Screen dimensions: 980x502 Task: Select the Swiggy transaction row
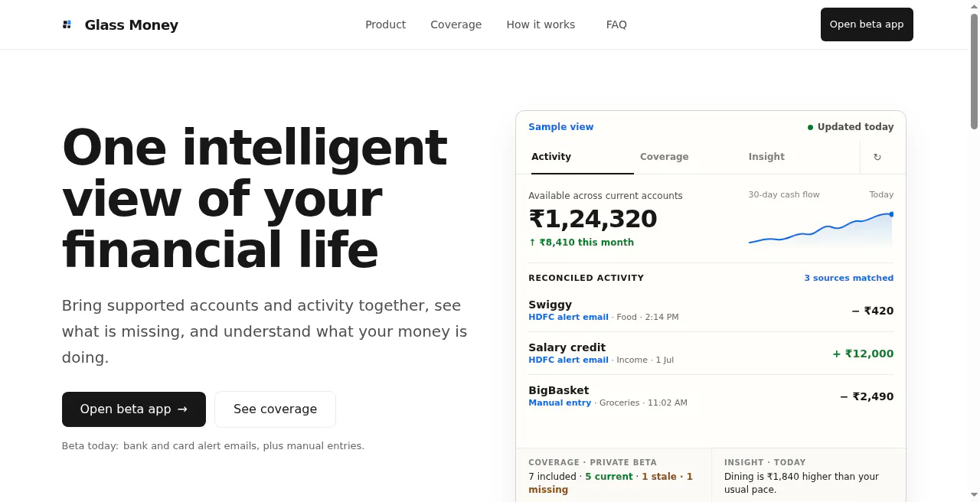(x=710, y=311)
